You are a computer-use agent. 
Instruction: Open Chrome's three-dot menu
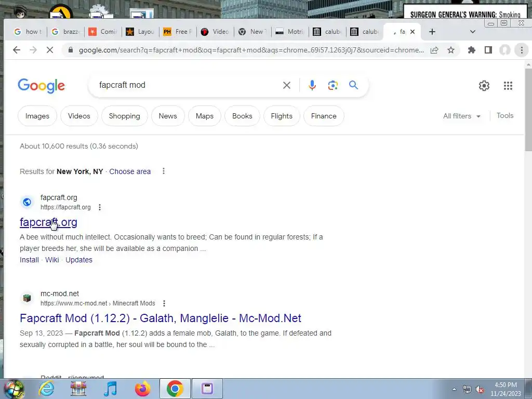click(522, 50)
